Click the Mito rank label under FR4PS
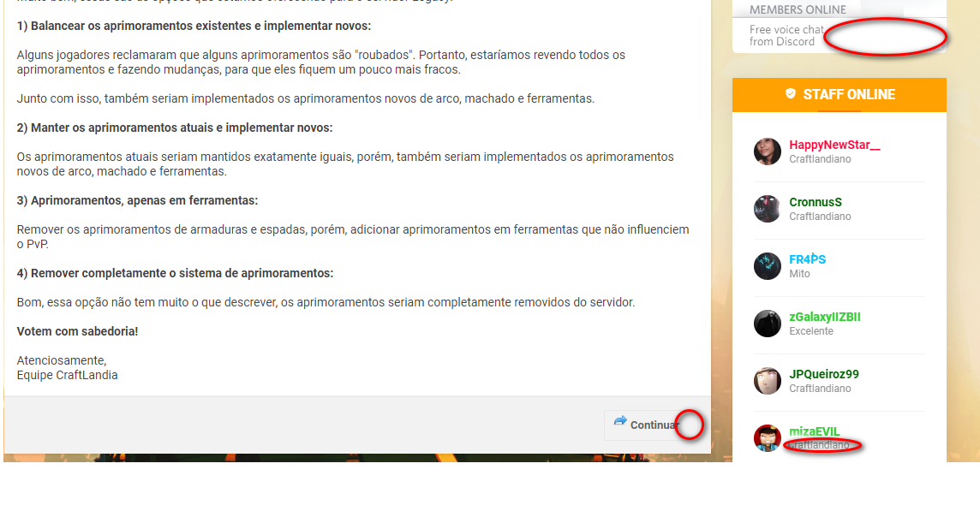 pyautogui.click(x=799, y=274)
